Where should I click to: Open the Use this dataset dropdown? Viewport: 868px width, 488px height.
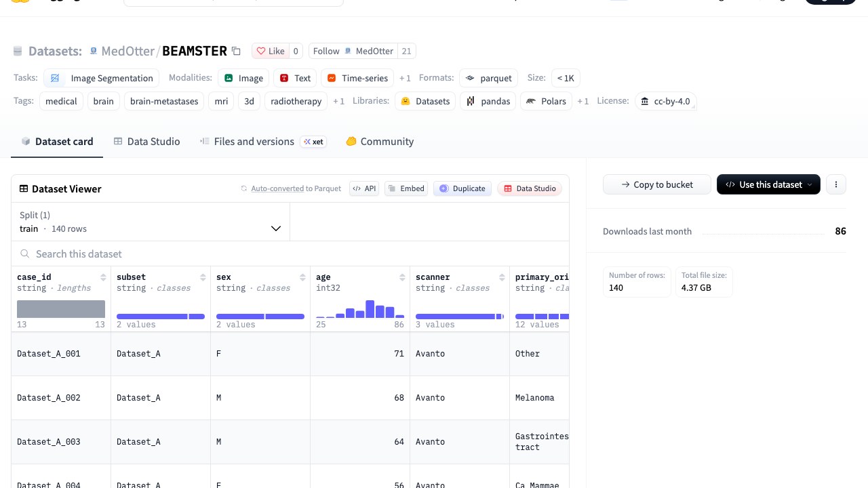[x=768, y=184]
